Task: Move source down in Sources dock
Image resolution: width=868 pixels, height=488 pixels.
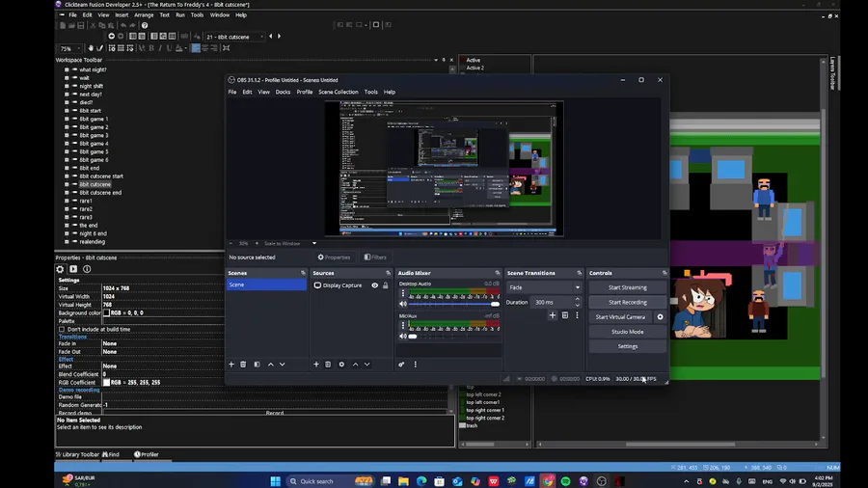Action: [x=367, y=364]
